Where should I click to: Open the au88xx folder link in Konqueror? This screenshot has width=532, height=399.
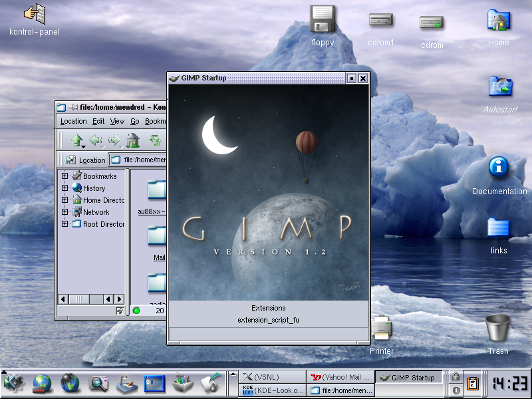pyautogui.click(x=152, y=211)
